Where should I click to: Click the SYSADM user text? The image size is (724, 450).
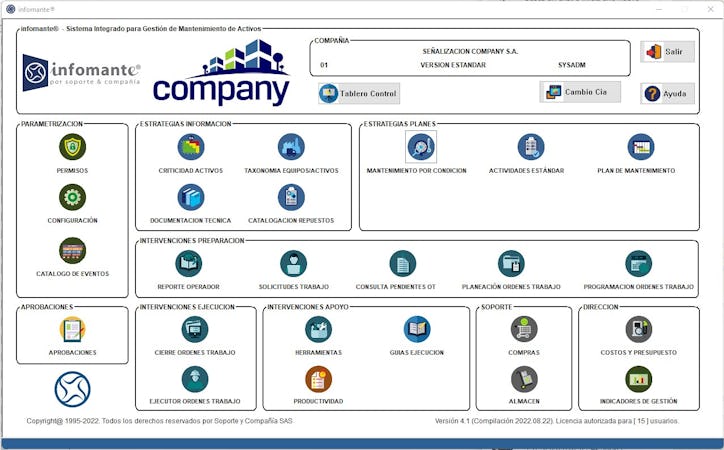click(572, 65)
